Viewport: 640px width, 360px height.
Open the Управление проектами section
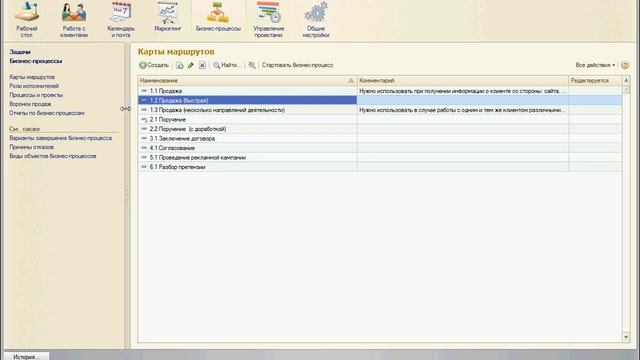pos(268,20)
